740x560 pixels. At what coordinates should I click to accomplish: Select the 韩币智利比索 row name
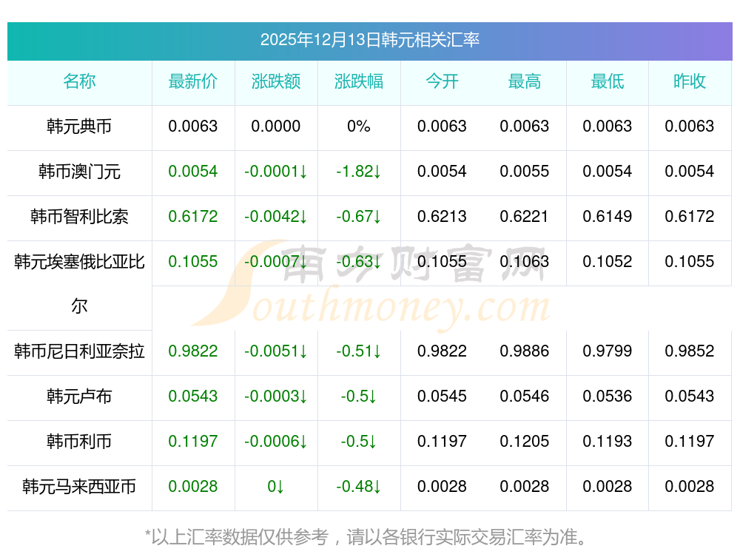click(x=79, y=217)
